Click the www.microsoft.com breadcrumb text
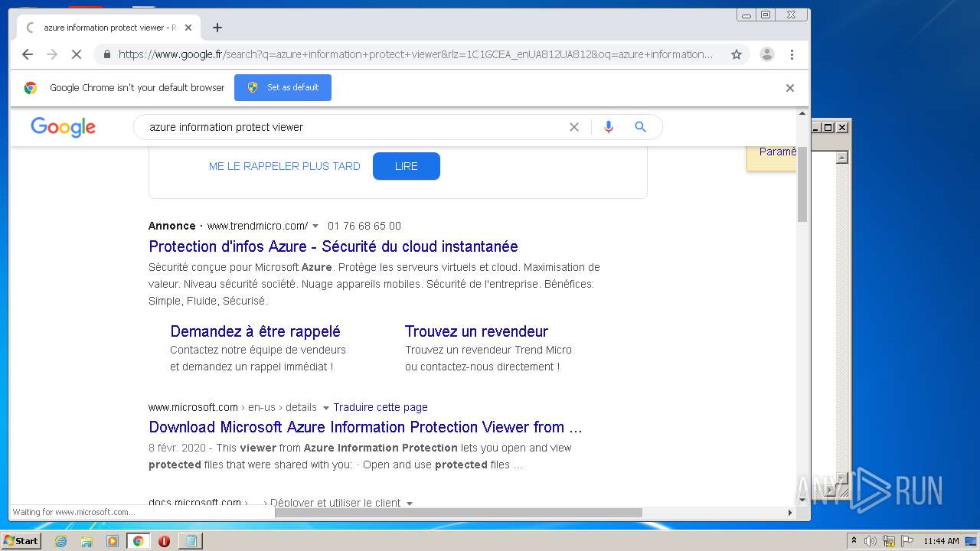This screenshot has width=980, height=551. [193, 407]
